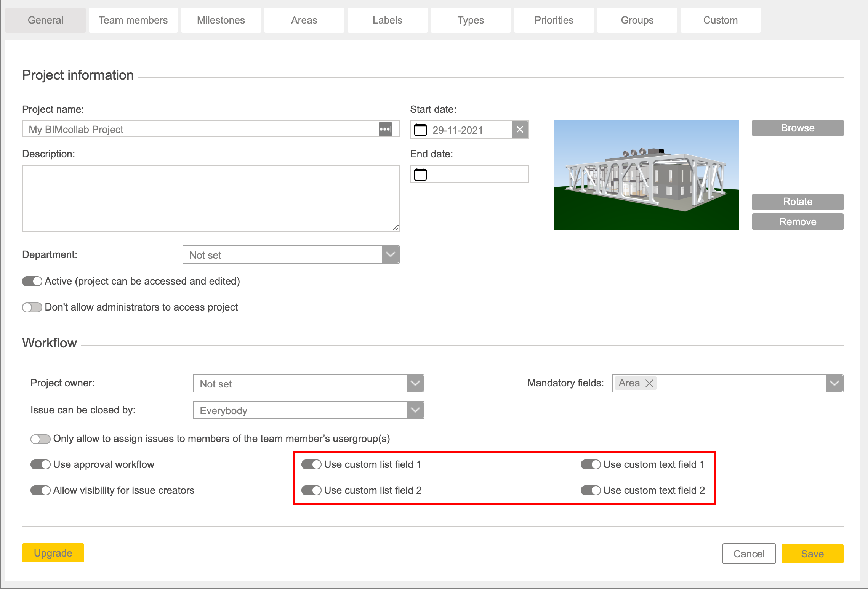Viewport: 868px width, 589px height.
Task: Open the Milestones tab
Action: pyautogui.click(x=221, y=20)
